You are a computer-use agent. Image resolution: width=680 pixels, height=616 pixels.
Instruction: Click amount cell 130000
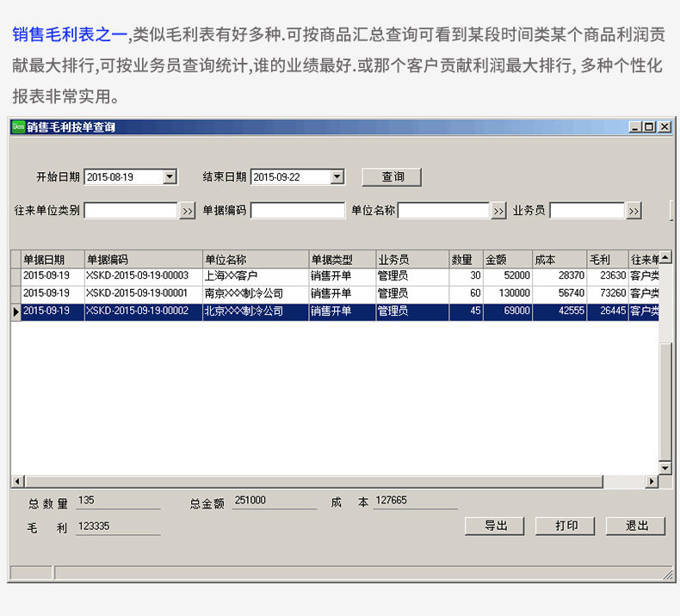[508, 294]
